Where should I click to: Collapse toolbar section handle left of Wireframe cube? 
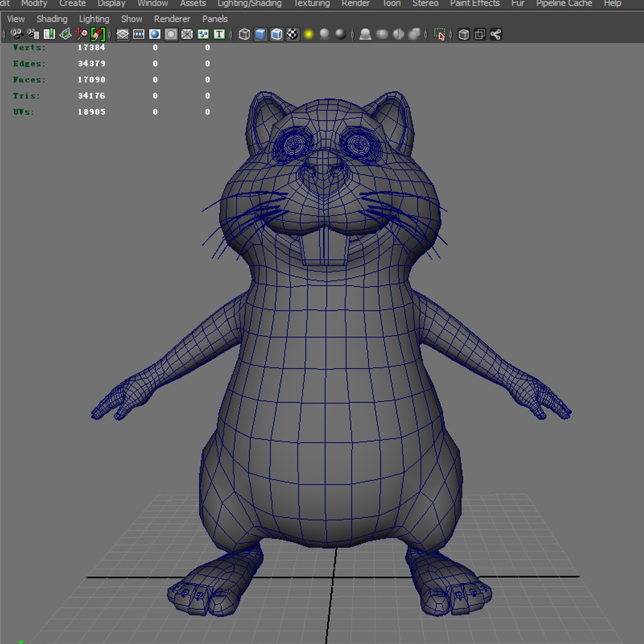click(x=231, y=34)
